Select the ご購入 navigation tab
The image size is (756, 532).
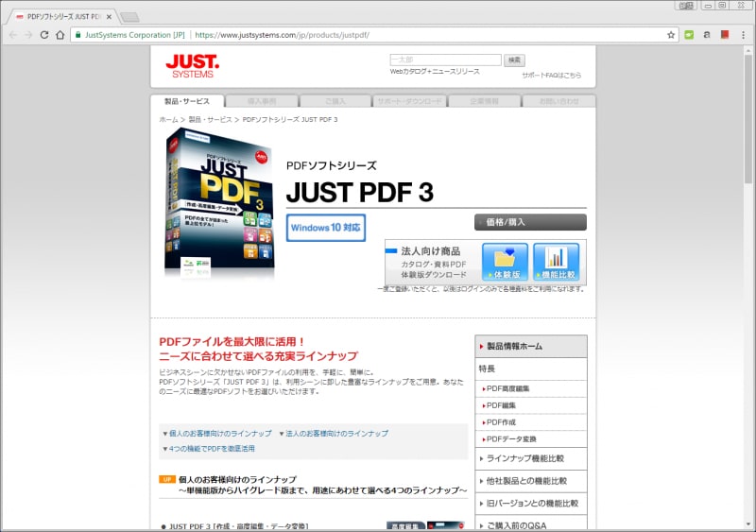pyautogui.click(x=335, y=101)
